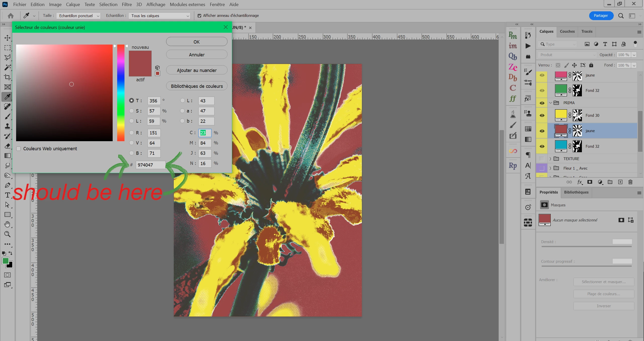Click the foreground green color swatch

[x=6, y=261]
